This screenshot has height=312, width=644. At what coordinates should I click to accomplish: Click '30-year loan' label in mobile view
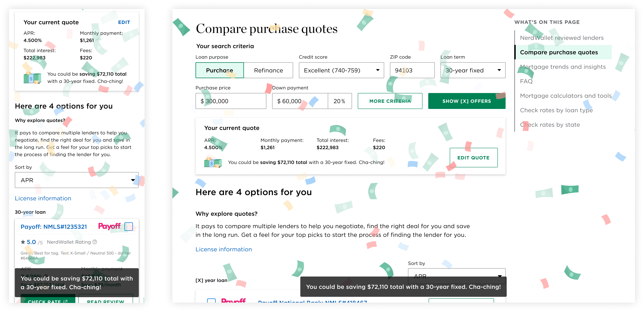pos(30,212)
